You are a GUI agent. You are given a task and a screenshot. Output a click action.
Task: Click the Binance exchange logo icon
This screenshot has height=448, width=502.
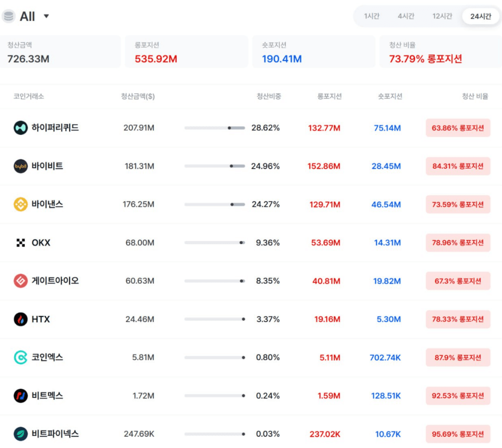(x=20, y=204)
